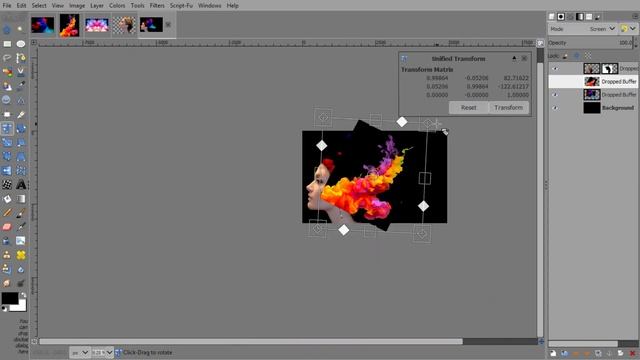
Task: Adjust the layer Opacity slider
Action: 590,43
